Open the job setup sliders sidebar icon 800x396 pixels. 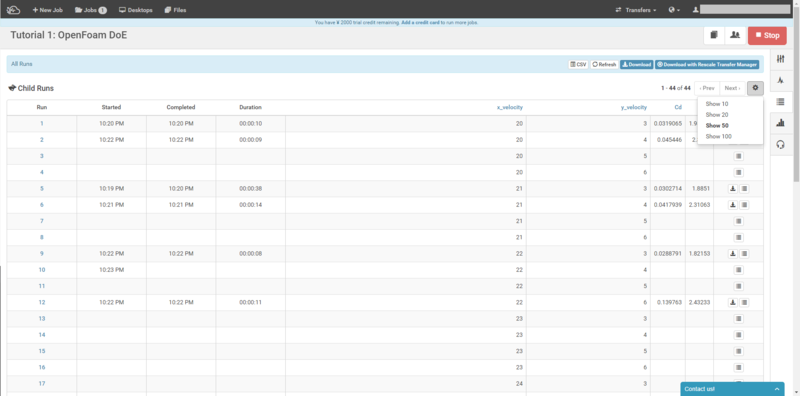pos(780,59)
